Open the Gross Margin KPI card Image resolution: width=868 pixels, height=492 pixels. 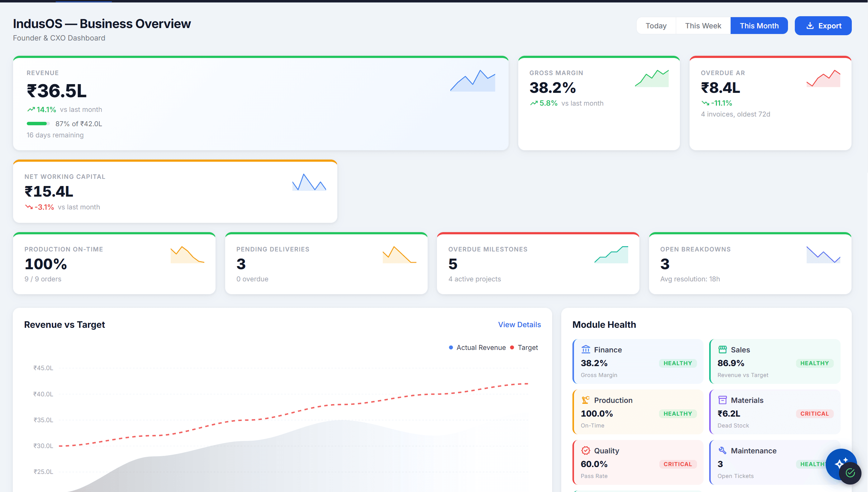point(599,103)
